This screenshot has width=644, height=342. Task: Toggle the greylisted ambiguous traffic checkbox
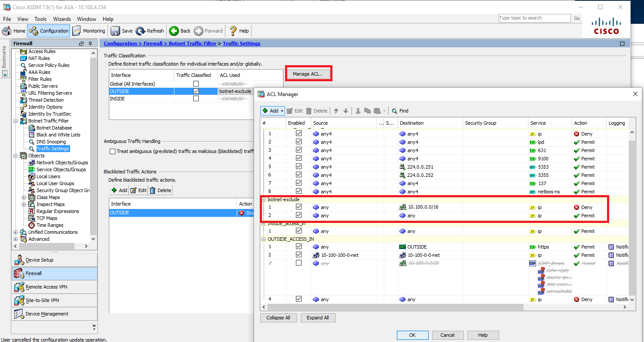click(113, 152)
